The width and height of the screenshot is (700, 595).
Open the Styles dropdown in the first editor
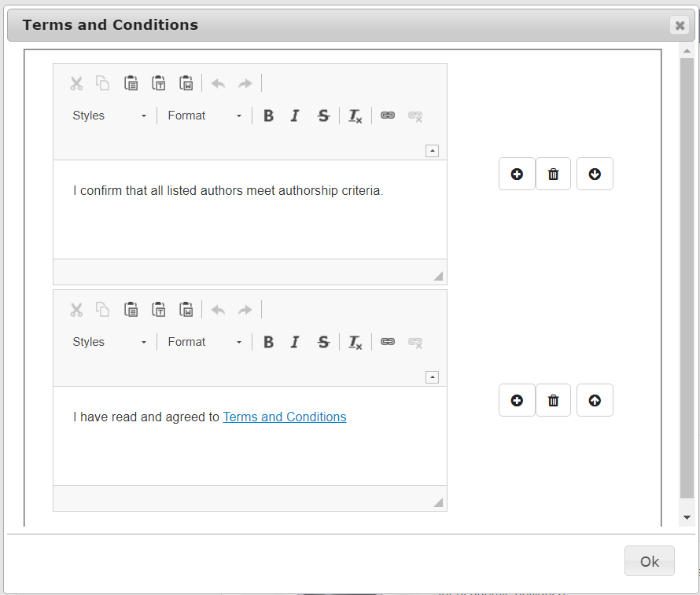click(x=109, y=116)
